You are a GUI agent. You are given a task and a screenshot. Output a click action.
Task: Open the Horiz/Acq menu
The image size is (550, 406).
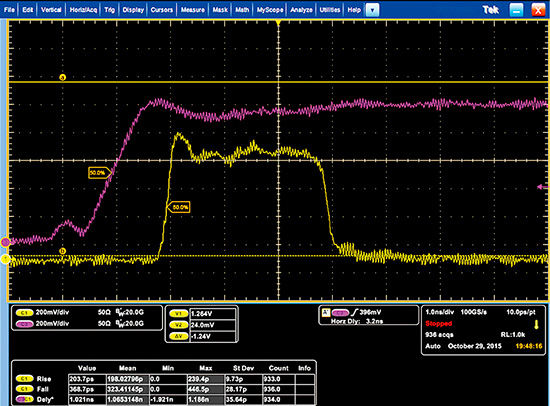click(x=83, y=10)
